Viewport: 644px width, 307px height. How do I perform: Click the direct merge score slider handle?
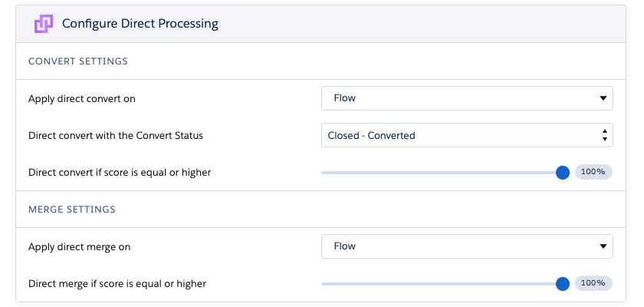point(563,283)
